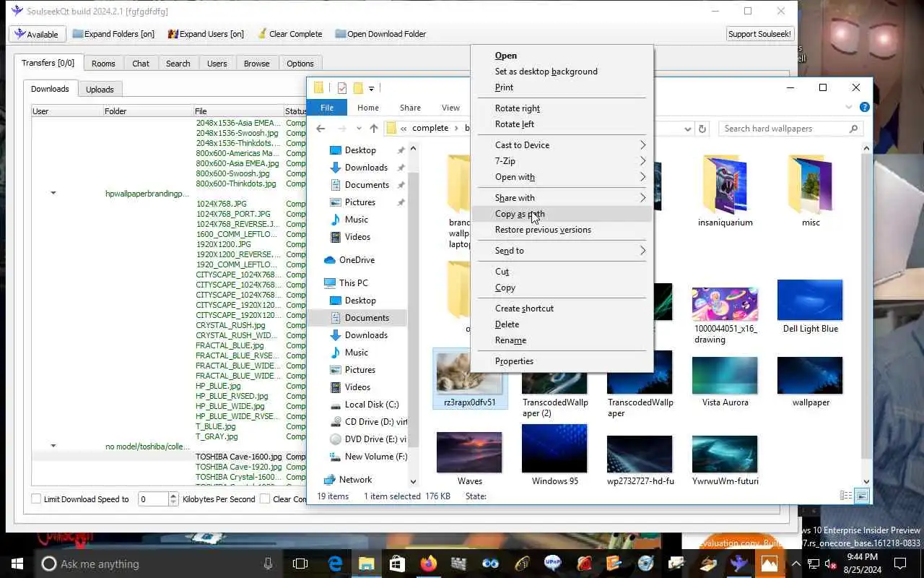Open the File tab in Explorer
The height and width of the screenshot is (578, 924).
pos(327,108)
